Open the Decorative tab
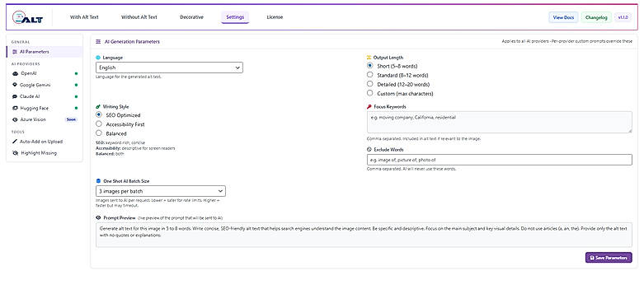The height and width of the screenshot is (303, 644). tap(192, 17)
